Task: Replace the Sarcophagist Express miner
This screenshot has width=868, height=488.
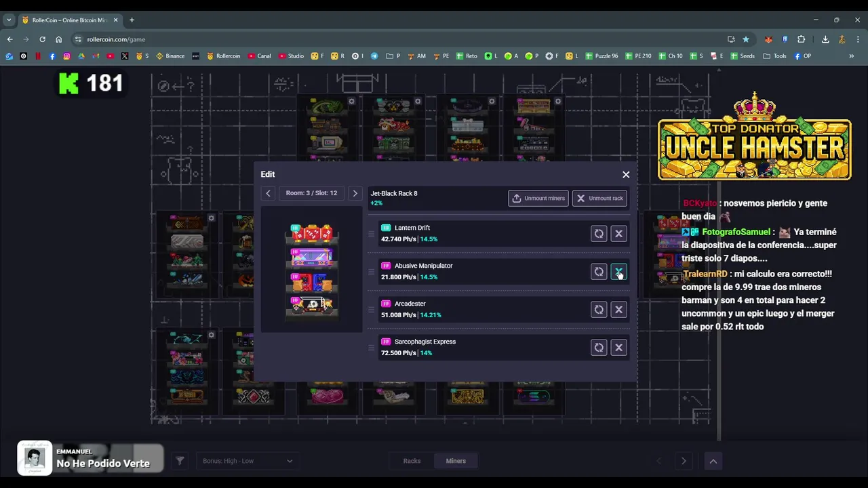Action: tap(599, 348)
